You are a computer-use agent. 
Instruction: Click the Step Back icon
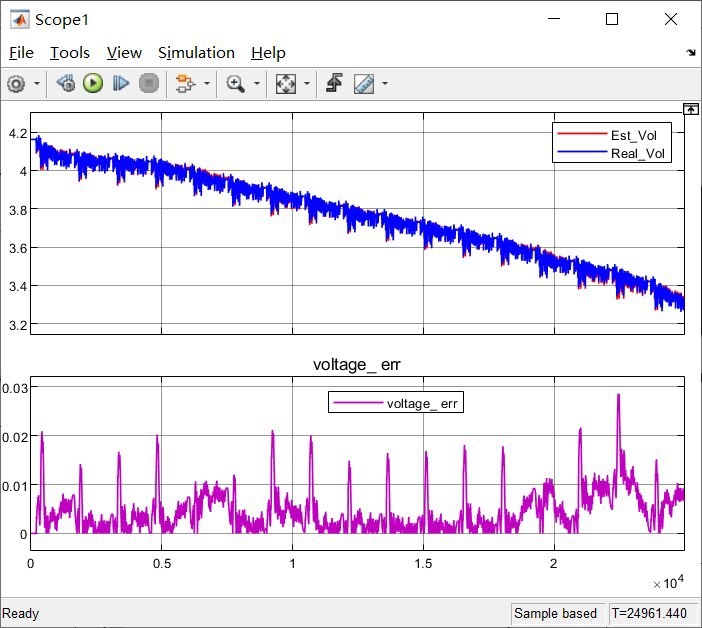click(66, 83)
